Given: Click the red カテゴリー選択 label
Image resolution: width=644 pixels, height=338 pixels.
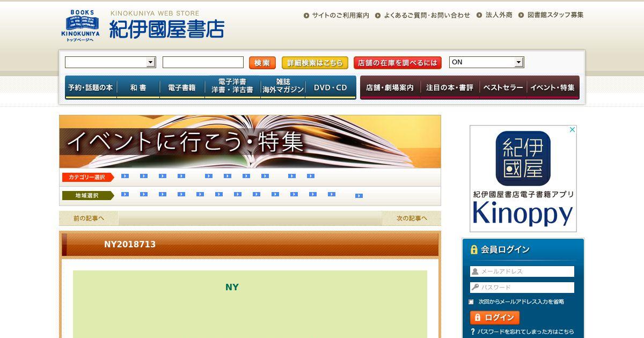Looking at the screenshot, I should click(x=87, y=177).
